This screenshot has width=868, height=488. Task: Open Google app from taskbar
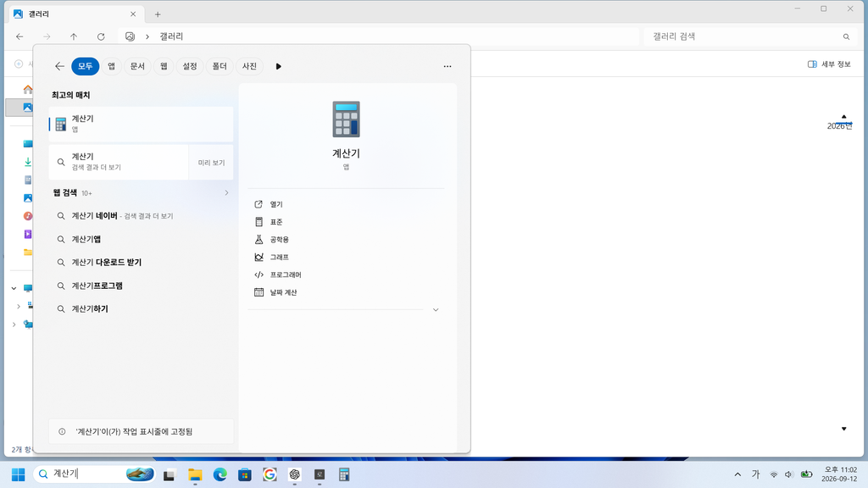[270, 474]
